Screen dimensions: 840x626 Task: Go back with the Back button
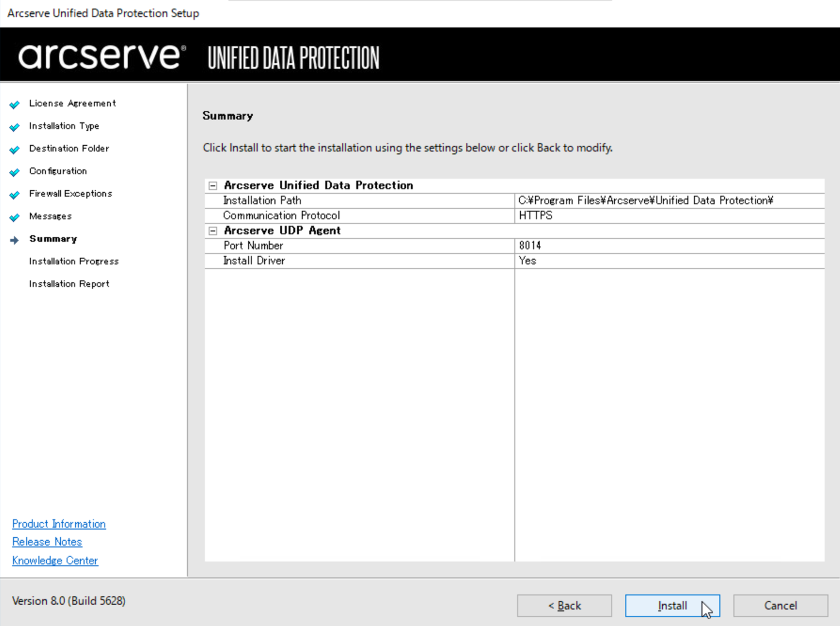[564, 605]
